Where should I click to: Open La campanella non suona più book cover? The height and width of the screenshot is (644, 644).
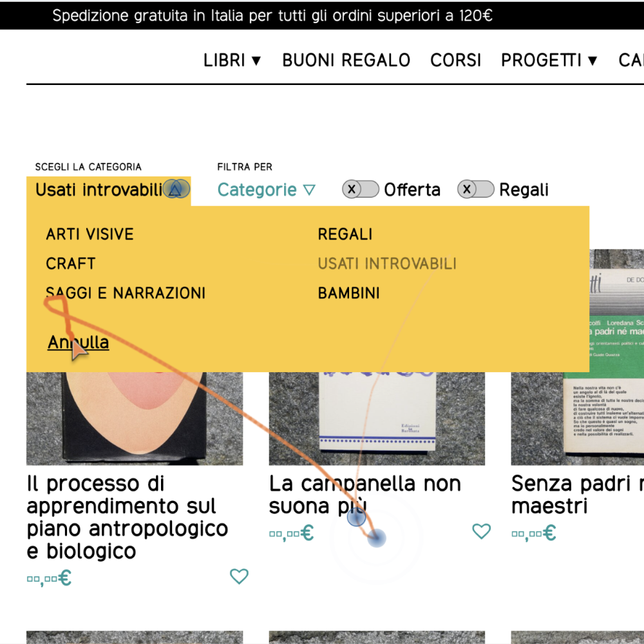tap(377, 419)
